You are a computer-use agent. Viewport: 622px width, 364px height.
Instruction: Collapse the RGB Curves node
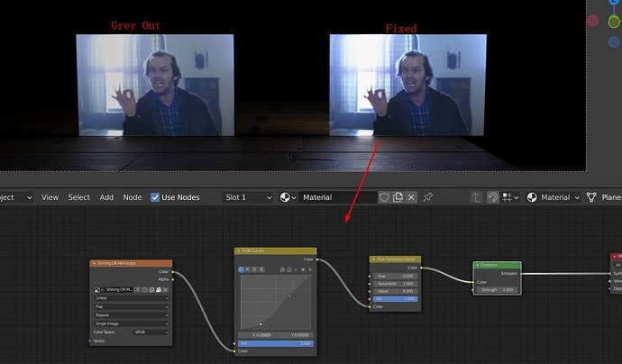pos(238,251)
